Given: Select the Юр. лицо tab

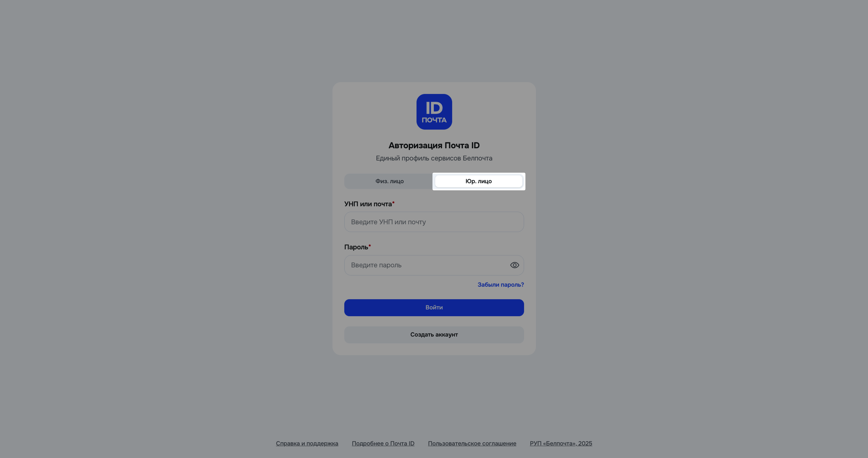Looking at the screenshot, I should click(479, 181).
